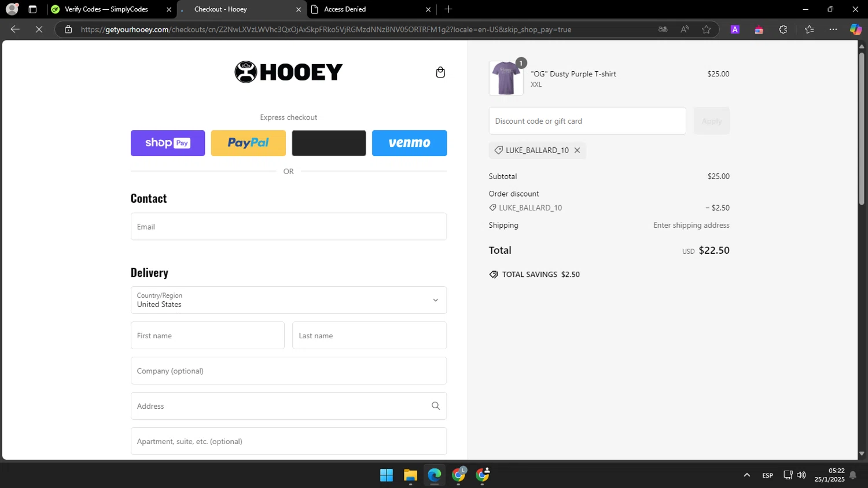Click the browser profile avatar

(x=12, y=9)
